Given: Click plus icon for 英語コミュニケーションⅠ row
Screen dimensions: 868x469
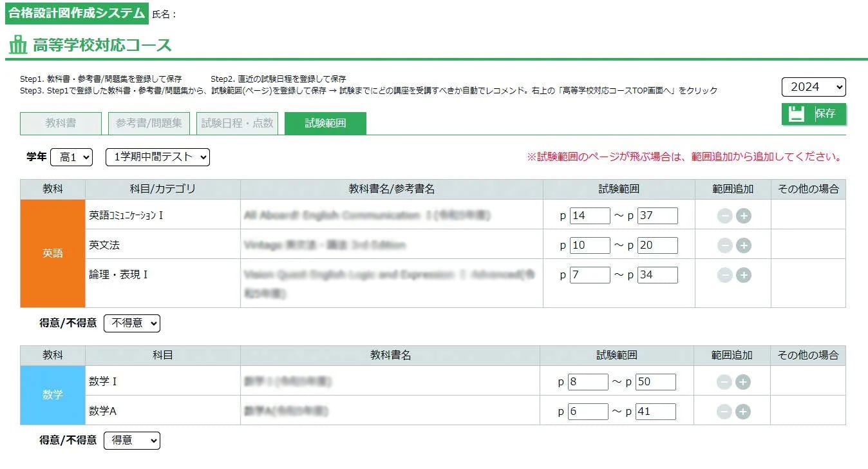Looking at the screenshot, I should 744,216.
